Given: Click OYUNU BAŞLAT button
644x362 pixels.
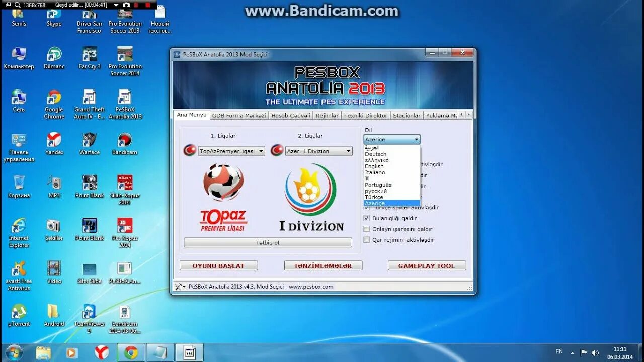Looking at the screenshot, I should [218, 266].
